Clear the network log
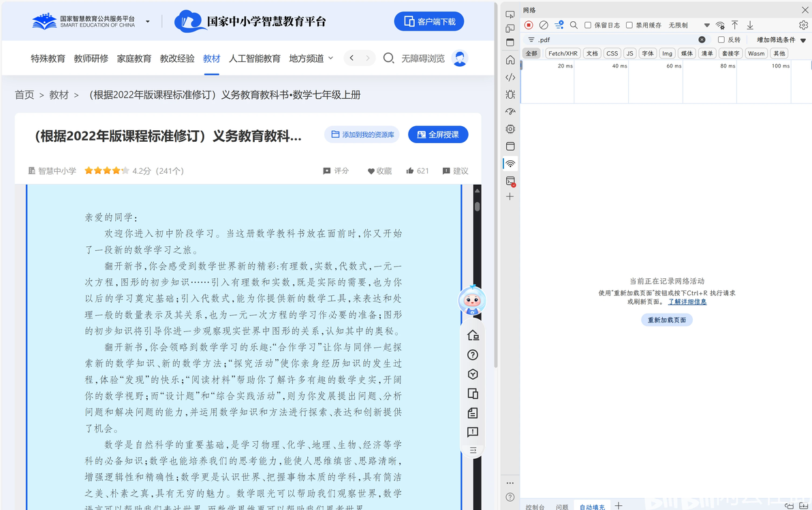Viewport: 812px width, 510px height. [544, 25]
